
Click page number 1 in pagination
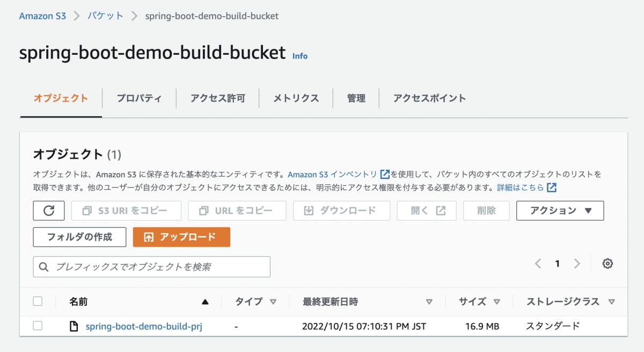click(558, 263)
